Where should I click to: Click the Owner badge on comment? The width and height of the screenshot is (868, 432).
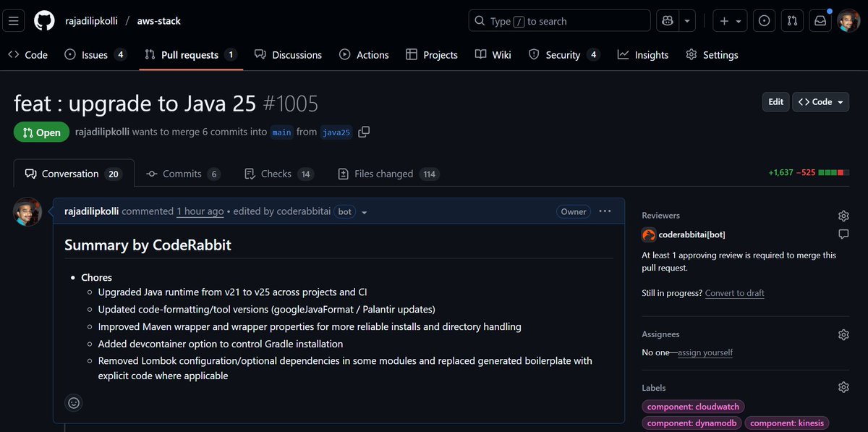click(574, 212)
